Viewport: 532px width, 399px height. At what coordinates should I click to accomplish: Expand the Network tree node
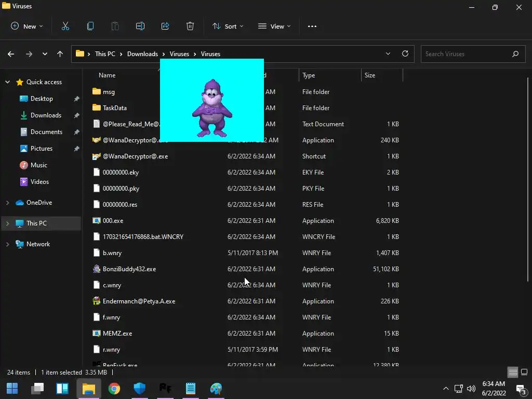(7, 244)
